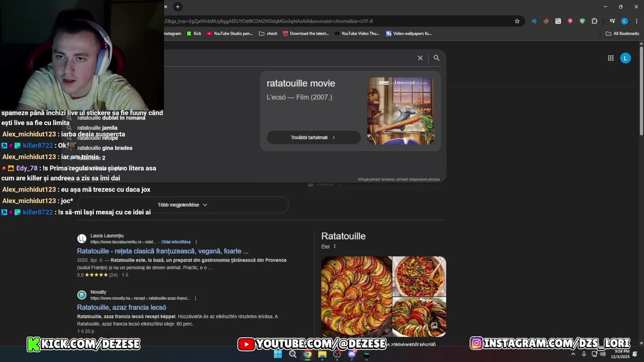Show hidden system tray icons
This screenshot has height=362, width=644.
click(573, 354)
